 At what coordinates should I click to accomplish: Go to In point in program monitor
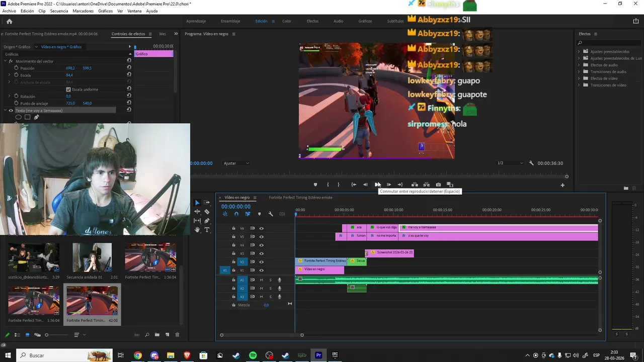(x=354, y=185)
